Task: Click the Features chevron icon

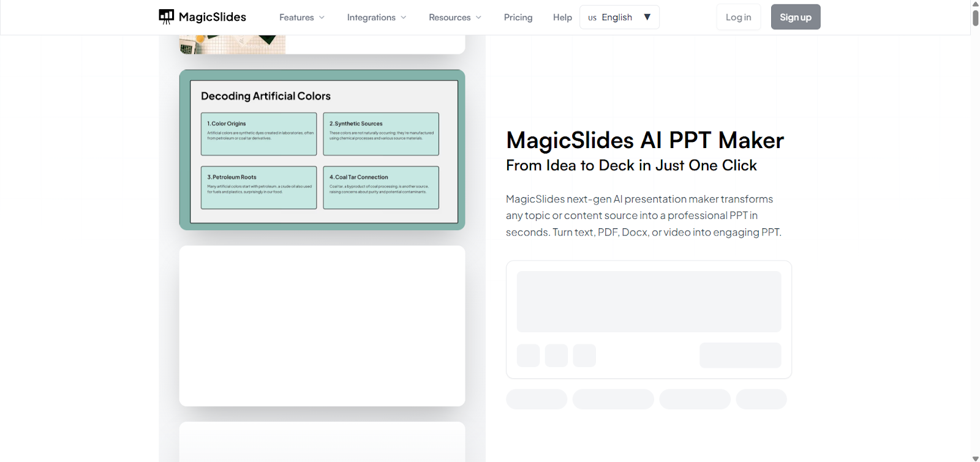Action: click(322, 17)
